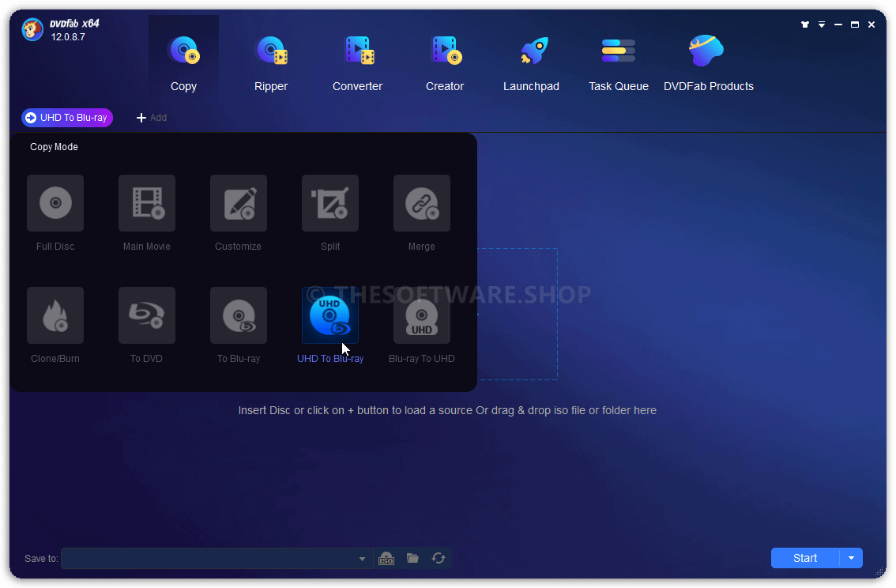Choose the To Blu-ray mode
Screen dimensions: 896x588
tap(239, 315)
